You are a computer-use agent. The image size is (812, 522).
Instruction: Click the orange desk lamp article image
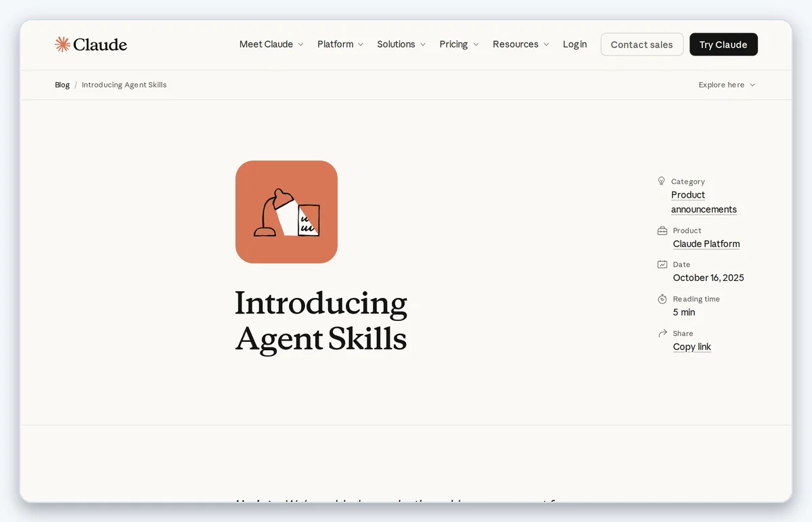[x=286, y=212]
